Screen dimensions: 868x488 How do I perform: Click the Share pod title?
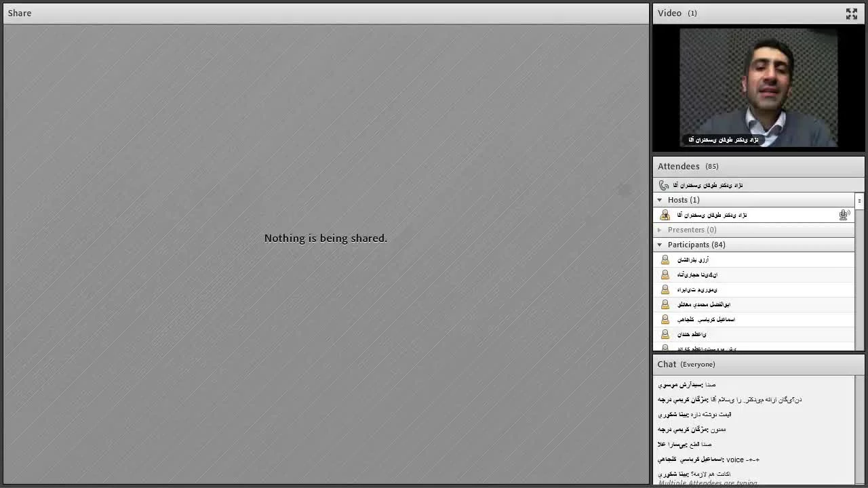click(20, 13)
